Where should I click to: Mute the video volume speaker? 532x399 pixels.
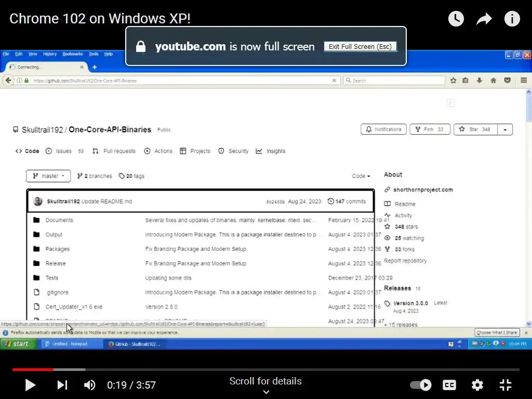89,385
